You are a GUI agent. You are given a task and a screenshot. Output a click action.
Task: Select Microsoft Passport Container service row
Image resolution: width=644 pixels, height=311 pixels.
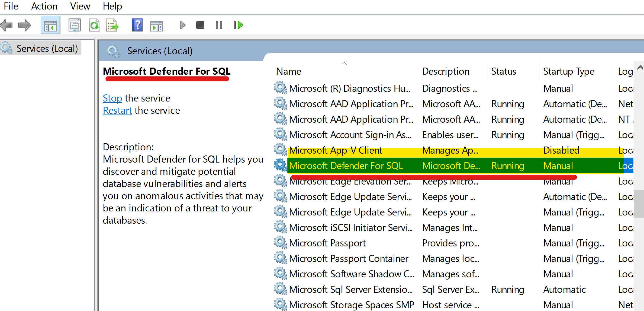tap(453, 258)
